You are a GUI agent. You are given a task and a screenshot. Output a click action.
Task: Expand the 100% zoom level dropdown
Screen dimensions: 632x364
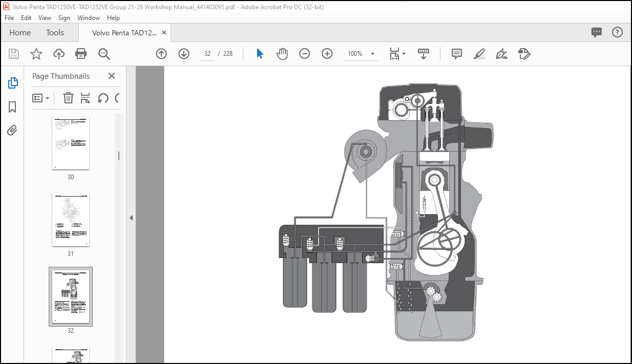click(x=373, y=54)
